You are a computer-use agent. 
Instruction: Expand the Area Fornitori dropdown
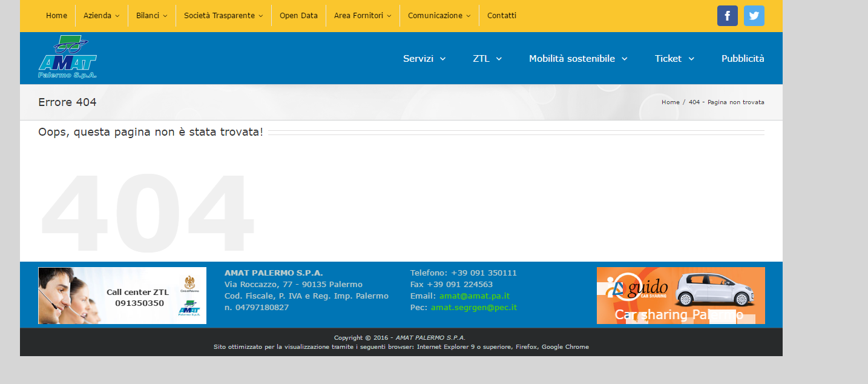click(x=363, y=16)
